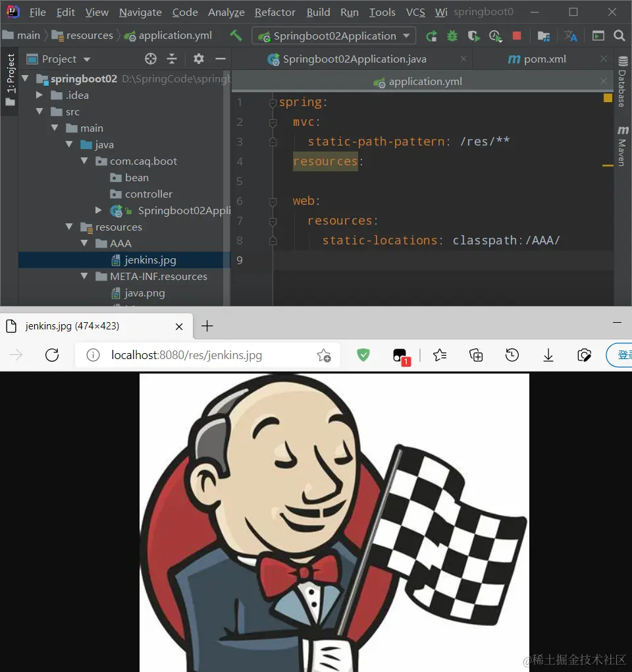
Task: Open Search Everywhere magnifier icon
Action: (619, 36)
